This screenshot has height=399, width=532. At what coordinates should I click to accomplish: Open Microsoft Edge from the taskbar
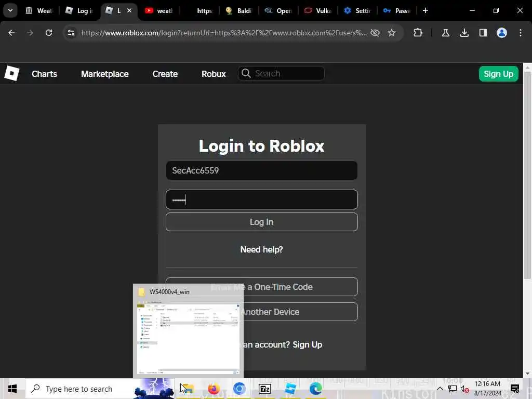click(315, 389)
